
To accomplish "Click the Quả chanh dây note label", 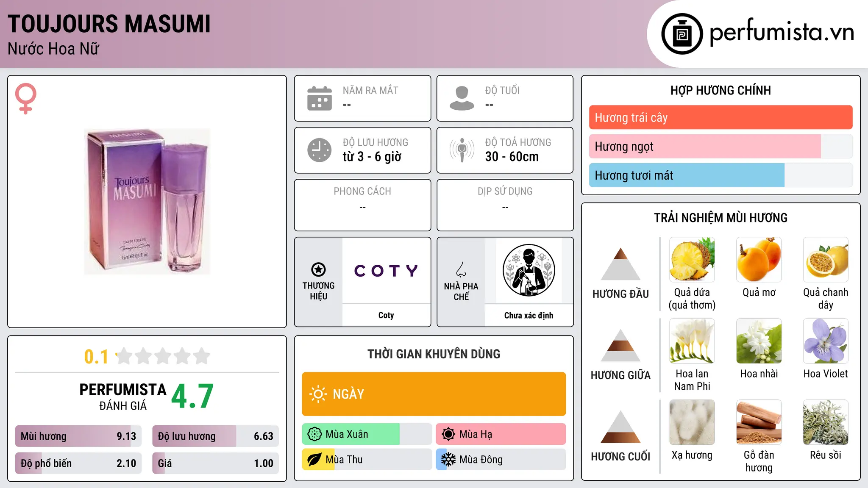I will (x=826, y=299).
